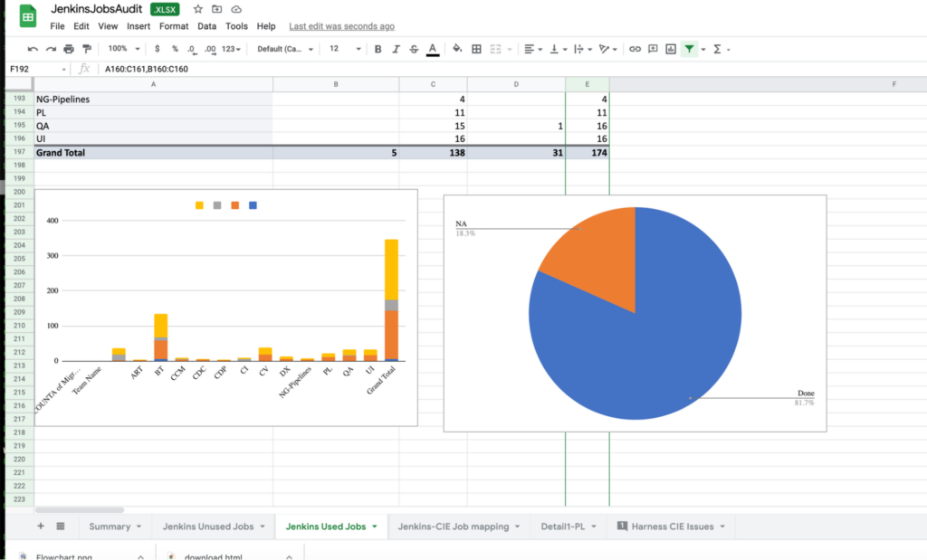Click the Name box showing F192
Image resolution: width=927 pixels, height=560 pixels.
tap(38, 69)
